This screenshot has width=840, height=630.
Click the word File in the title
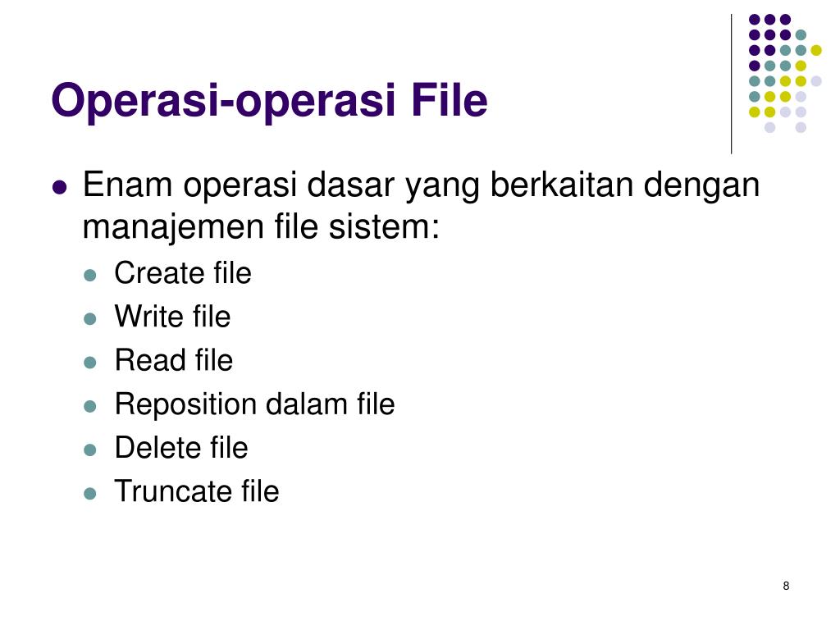[x=450, y=100]
